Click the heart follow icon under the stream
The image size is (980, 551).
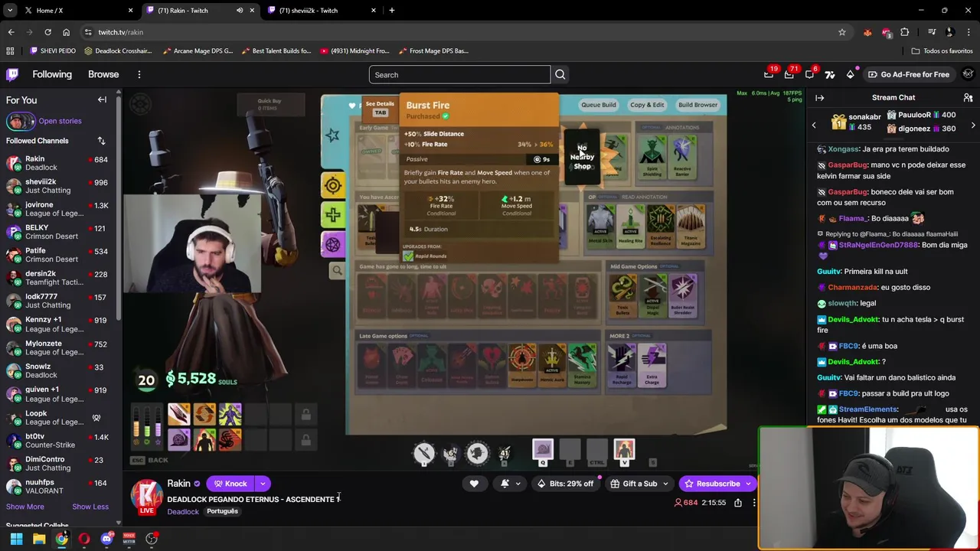474,484
